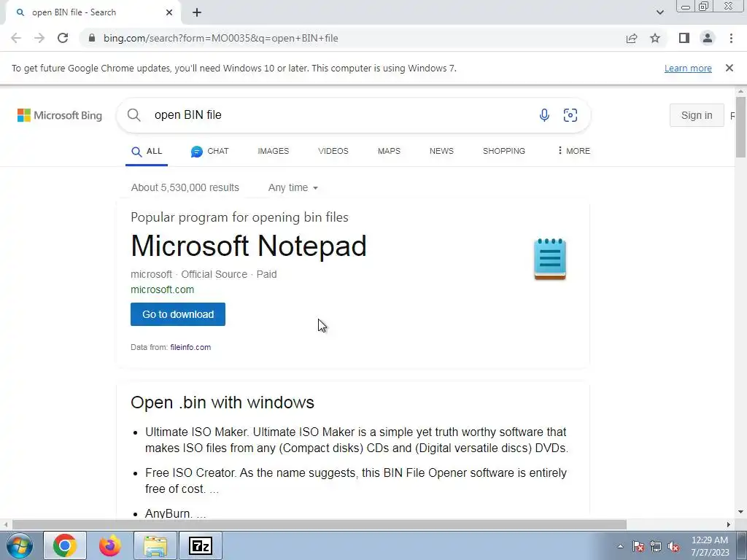Click the vertical scrollbar thumb

pos(740,127)
